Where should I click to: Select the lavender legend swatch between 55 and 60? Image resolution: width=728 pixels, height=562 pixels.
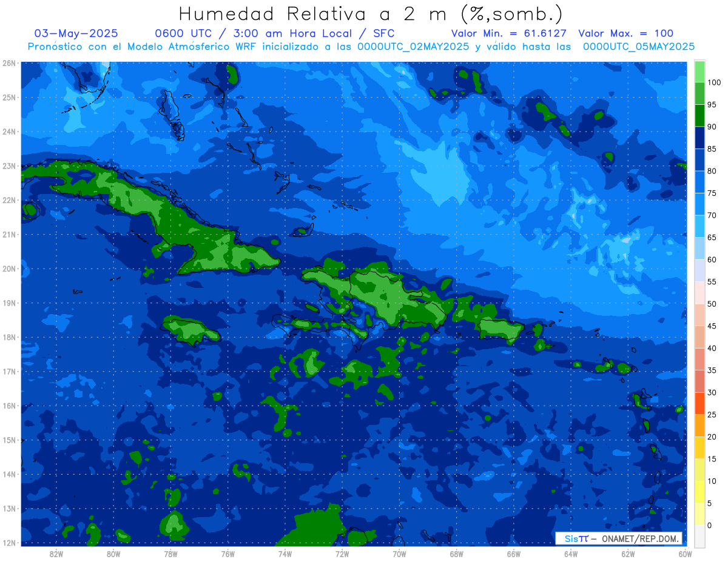coord(699,270)
